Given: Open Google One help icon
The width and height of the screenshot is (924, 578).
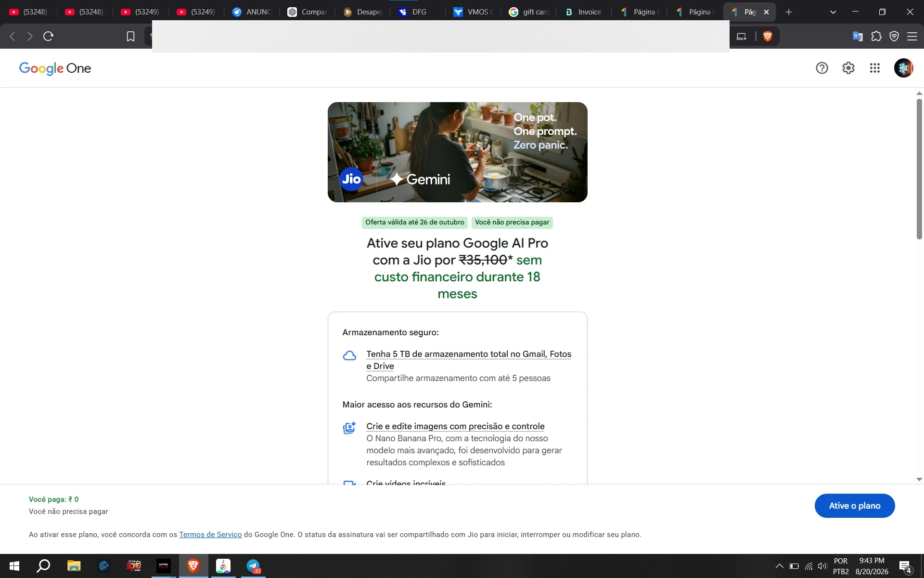Looking at the screenshot, I should [x=822, y=68].
